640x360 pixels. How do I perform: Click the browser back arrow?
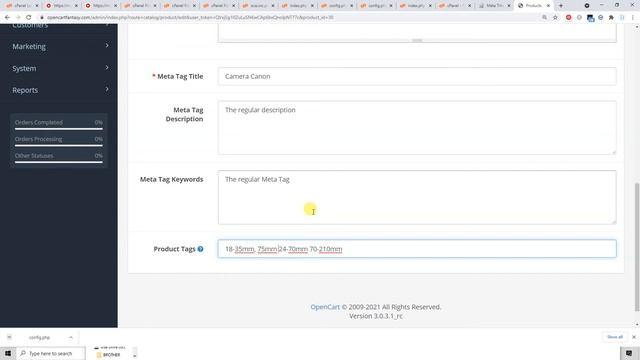click(7, 18)
